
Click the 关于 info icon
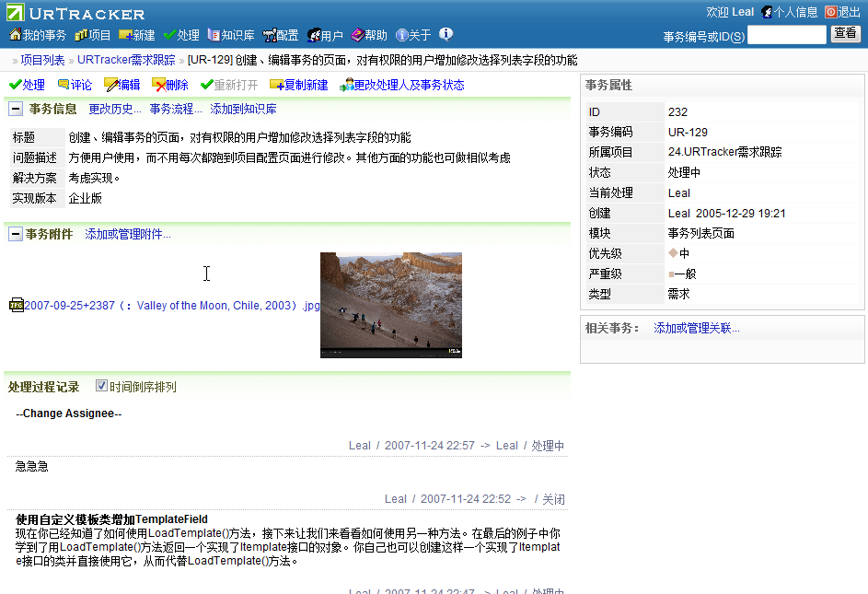coord(402,35)
